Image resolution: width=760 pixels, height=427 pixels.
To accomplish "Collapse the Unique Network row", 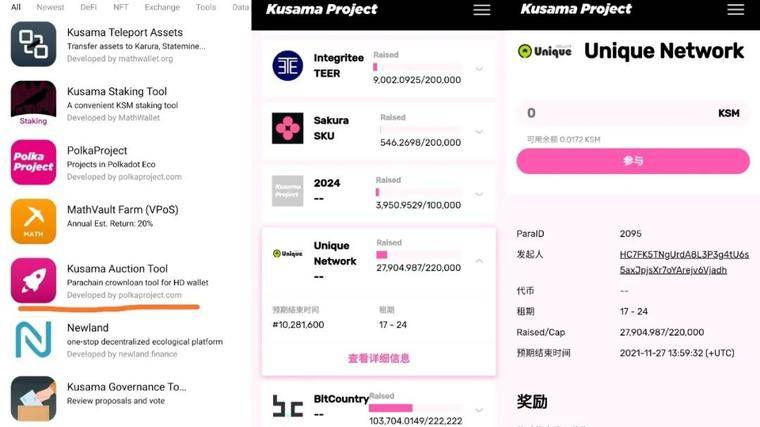I will coord(479,261).
